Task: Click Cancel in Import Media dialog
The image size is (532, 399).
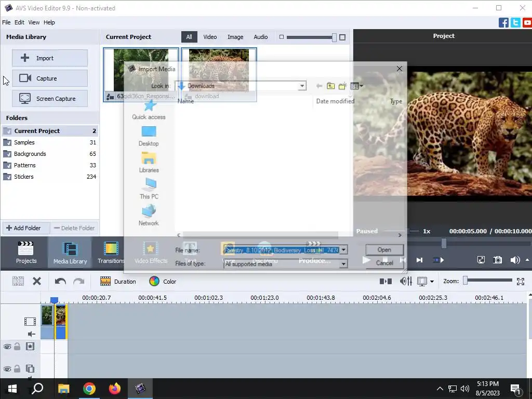Action: click(384, 263)
